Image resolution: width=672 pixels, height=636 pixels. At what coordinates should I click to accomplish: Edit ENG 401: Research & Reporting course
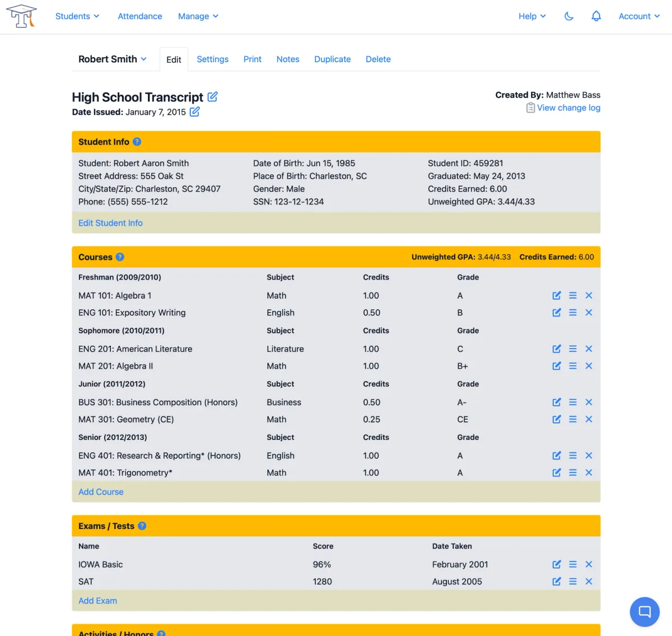(557, 456)
